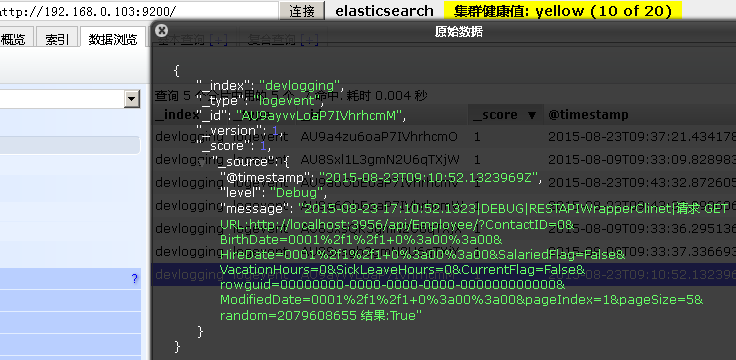Viewport: 736px width, 360px height.
Task: Click the rowguid line in message text
Action: click(x=392, y=285)
